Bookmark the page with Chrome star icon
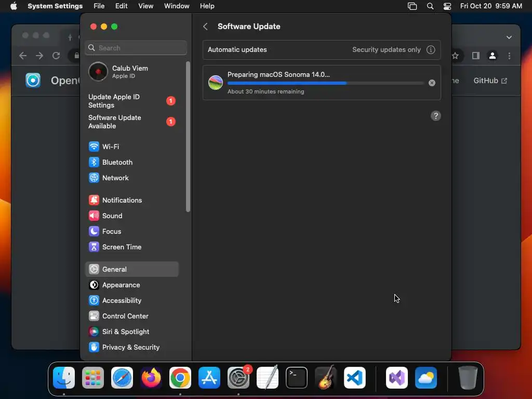The height and width of the screenshot is (399, 532). pos(455,56)
